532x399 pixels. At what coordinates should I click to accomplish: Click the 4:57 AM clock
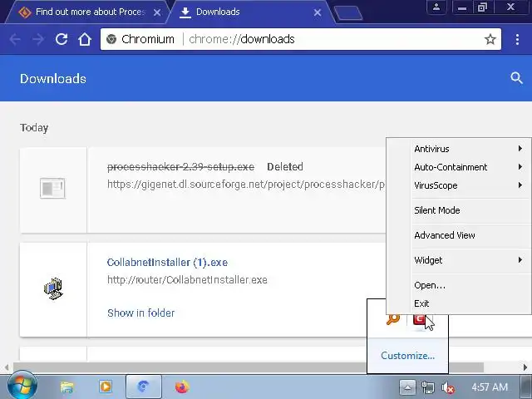pyautogui.click(x=490, y=387)
